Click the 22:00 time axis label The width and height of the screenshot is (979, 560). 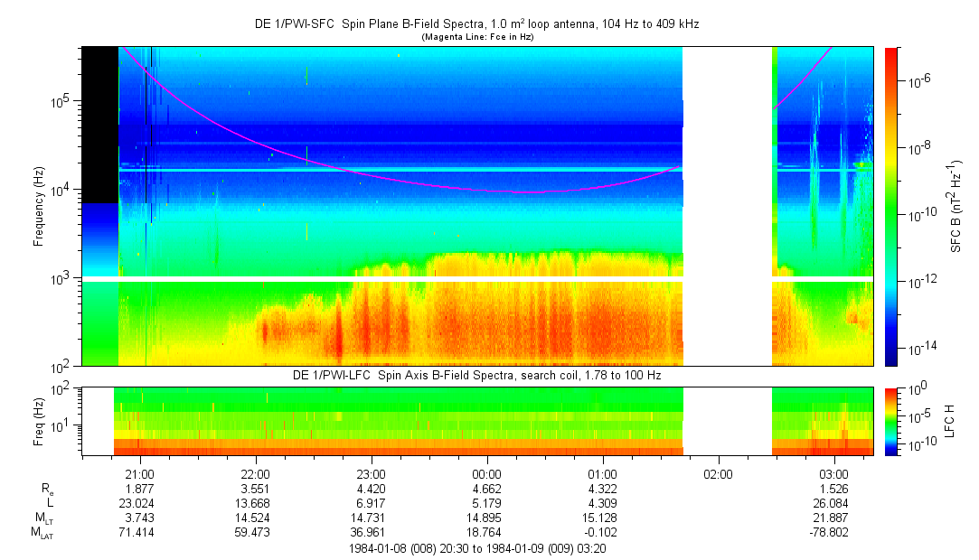click(x=256, y=474)
